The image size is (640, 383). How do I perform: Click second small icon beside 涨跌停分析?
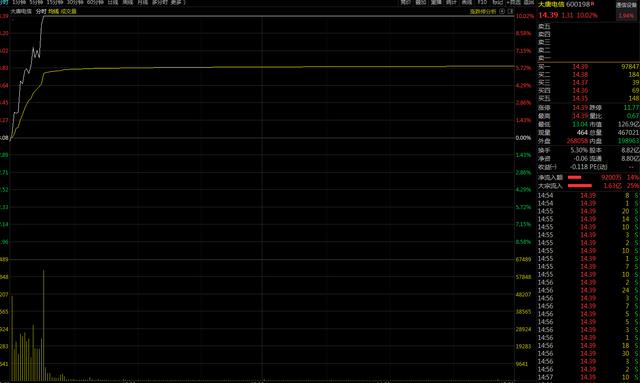[510, 12]
